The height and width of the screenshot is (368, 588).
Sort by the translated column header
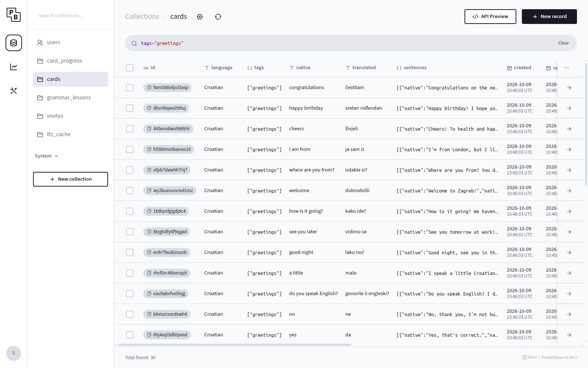[x=361, y=68]
